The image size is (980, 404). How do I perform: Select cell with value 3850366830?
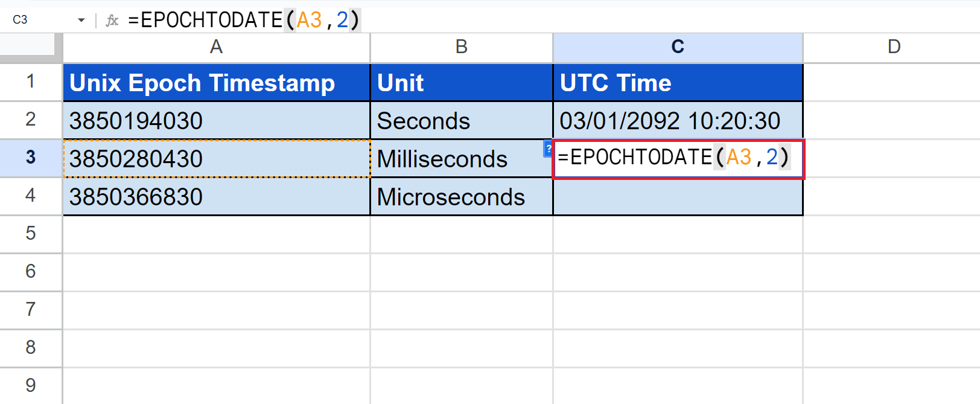[216, 197]
